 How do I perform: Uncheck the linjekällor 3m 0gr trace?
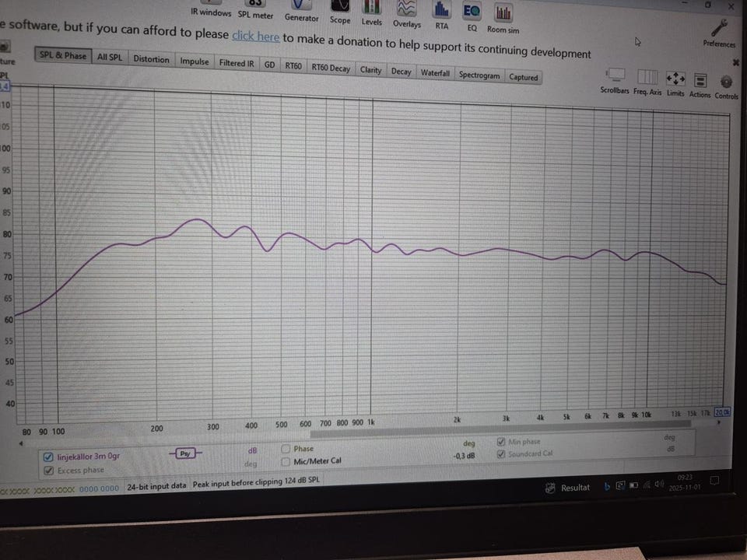click(48, 457)
